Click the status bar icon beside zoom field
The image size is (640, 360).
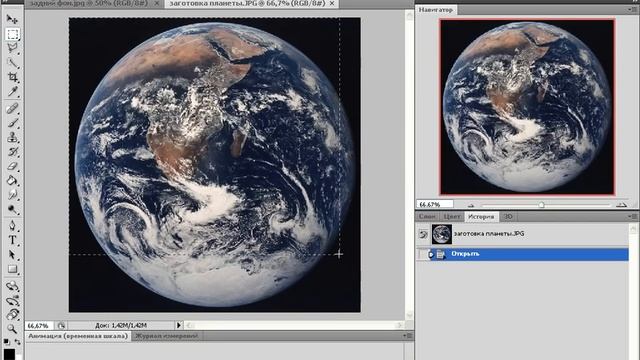coord(61,326)
